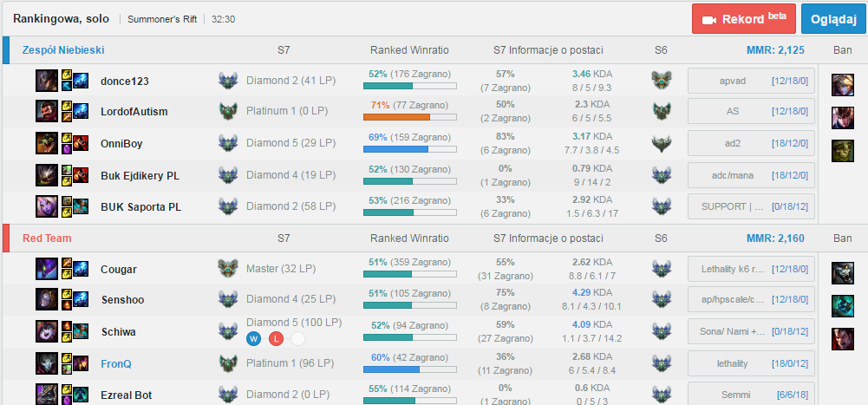
Task: Click Cougar's champion portrait icon
Action: 47,269
